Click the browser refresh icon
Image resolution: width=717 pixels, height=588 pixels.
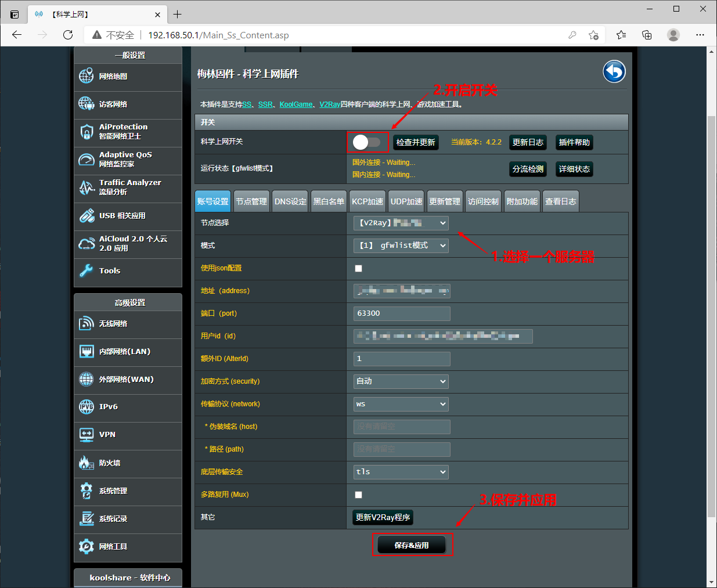coord(68,35)
